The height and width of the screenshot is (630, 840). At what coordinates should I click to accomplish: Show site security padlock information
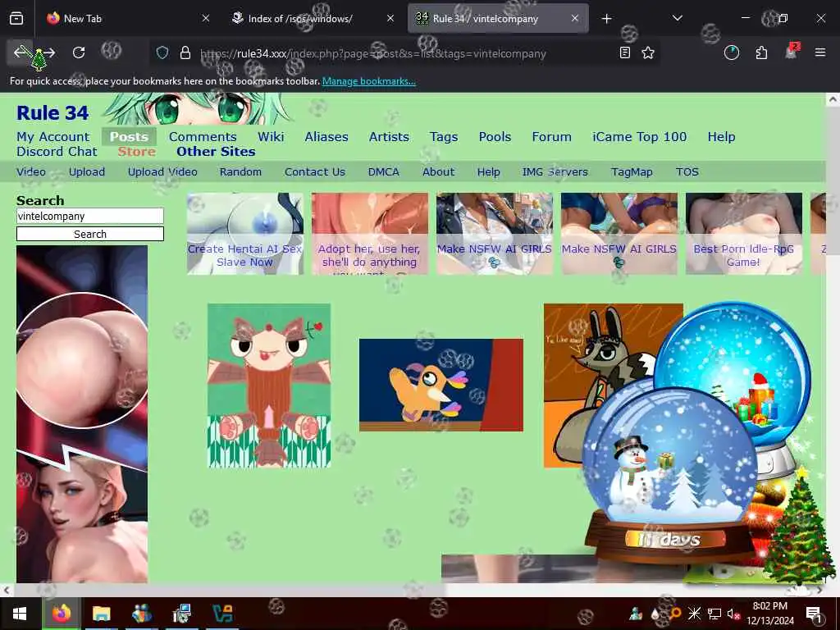pos(185,52)
